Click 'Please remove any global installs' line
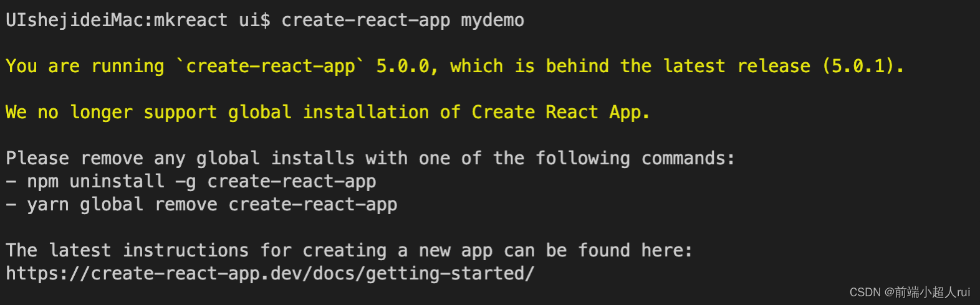Screen dimensions: 980x305 click(370, 158)
